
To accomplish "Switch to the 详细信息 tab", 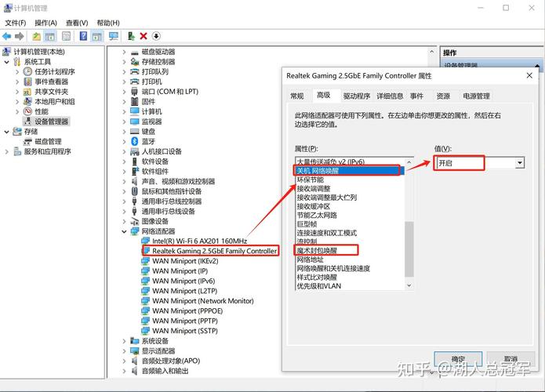I will coord(390,96).
